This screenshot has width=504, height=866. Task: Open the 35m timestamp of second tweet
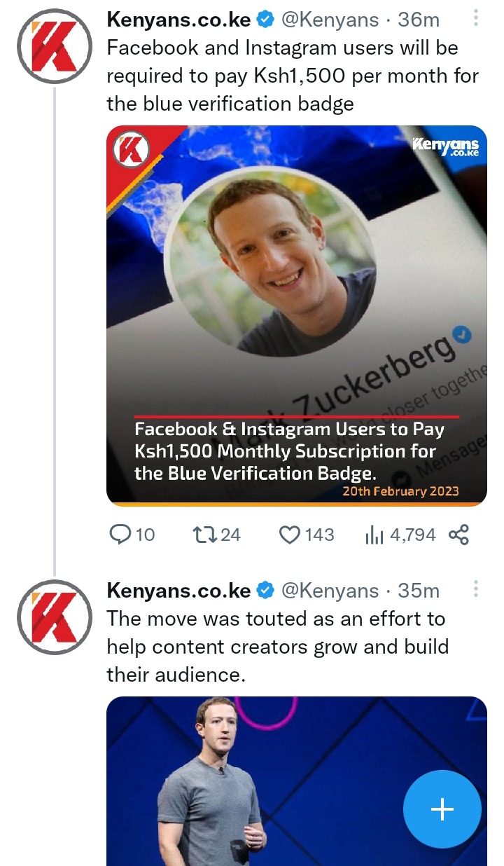click(x=419, y=591)
